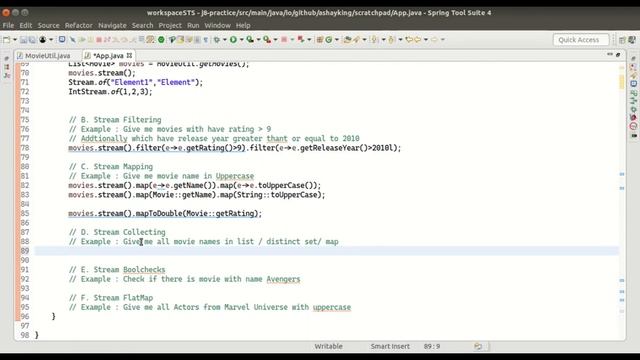Click the 89 : 9 cursor position

tap(432, 346)
